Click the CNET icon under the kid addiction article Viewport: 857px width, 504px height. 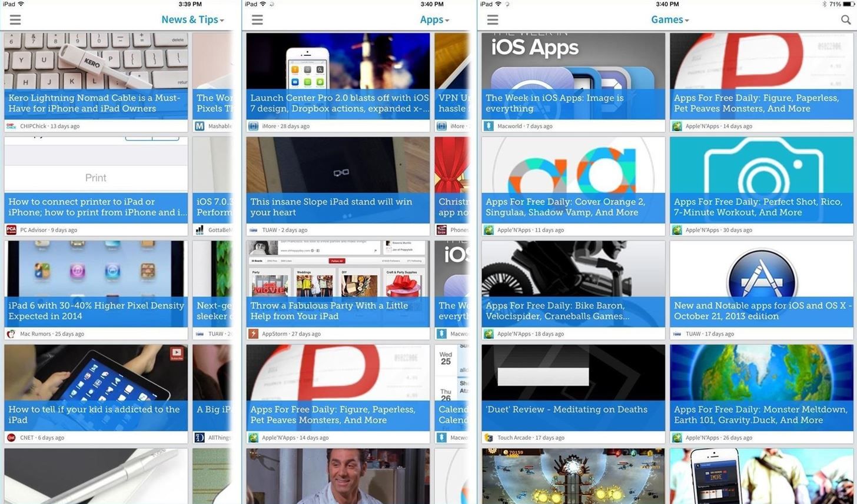click(11, 437)
